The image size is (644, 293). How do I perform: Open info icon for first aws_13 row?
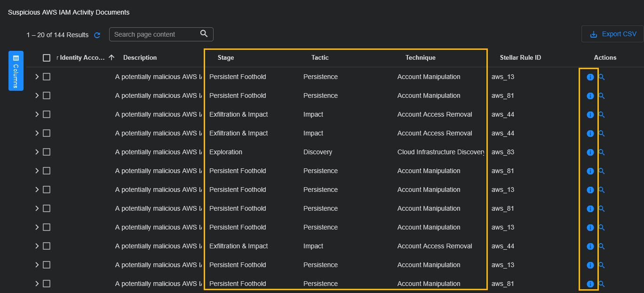[x=590, y=77]
